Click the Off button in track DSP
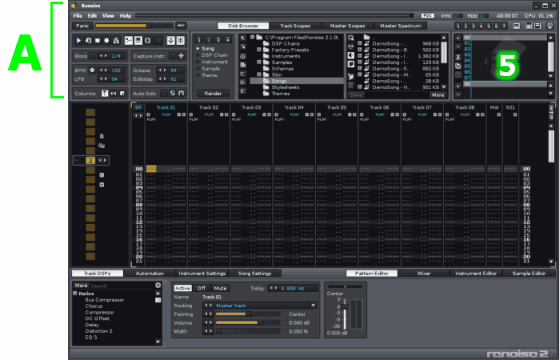The width and height of the screenshot is (560, 360). pos(201,288)
